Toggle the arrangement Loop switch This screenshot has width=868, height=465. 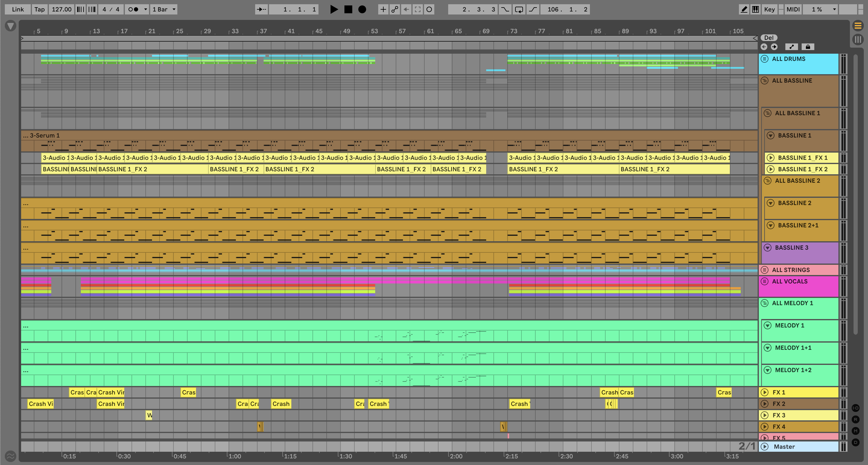point(519,9)
